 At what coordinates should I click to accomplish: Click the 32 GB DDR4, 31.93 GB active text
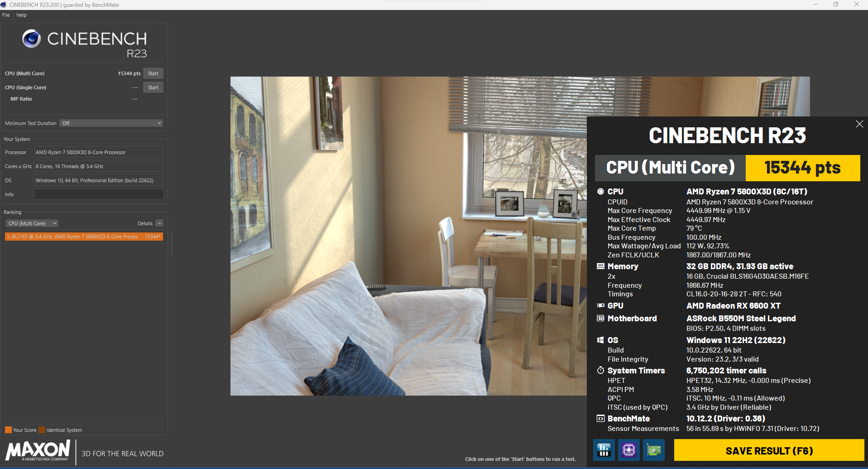tap(739, 266)
